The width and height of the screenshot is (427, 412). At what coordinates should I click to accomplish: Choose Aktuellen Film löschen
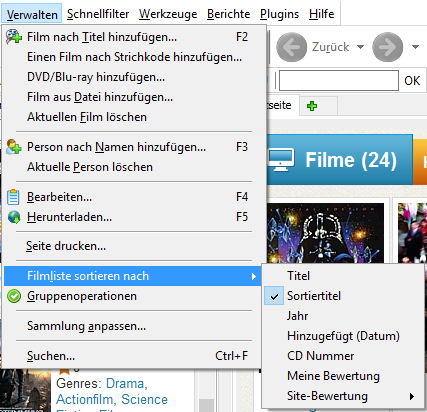(133, 117)
